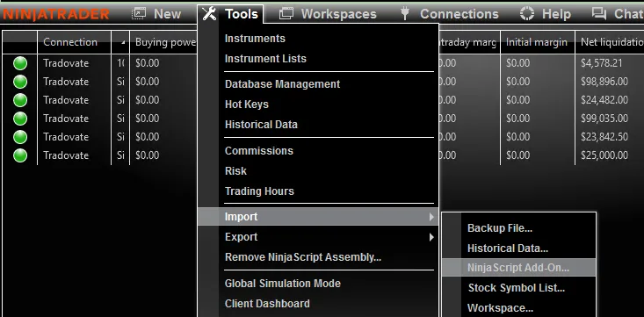This screenshot has height=317, width=644.
Task: Click the Workspaces stacked windows icon
Action: pos(286,14)
